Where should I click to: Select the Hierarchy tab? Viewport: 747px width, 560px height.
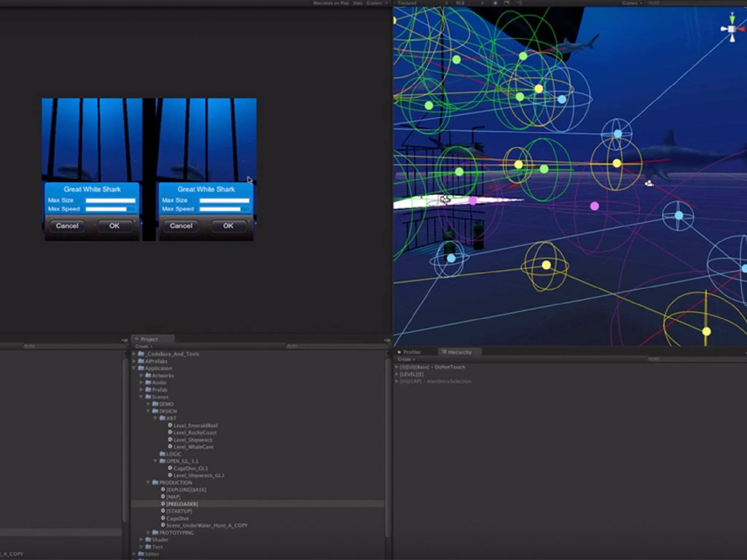459,352
